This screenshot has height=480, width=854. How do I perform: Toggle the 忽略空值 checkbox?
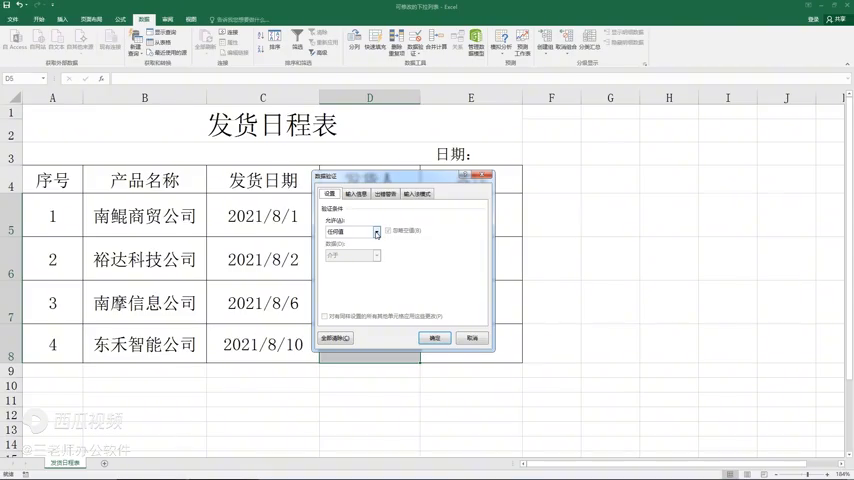[388, 230]
